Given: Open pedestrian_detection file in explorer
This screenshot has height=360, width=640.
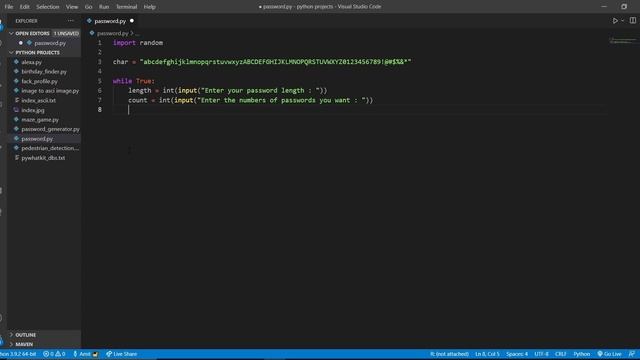Looking at the screenshot, I should [x=50, y=148].
